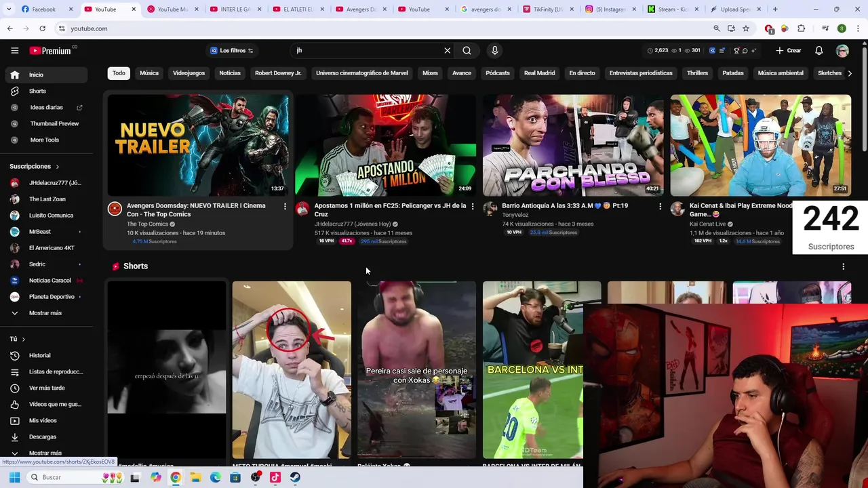Open the Kai Cenat Live channel link

click(707, 224)
